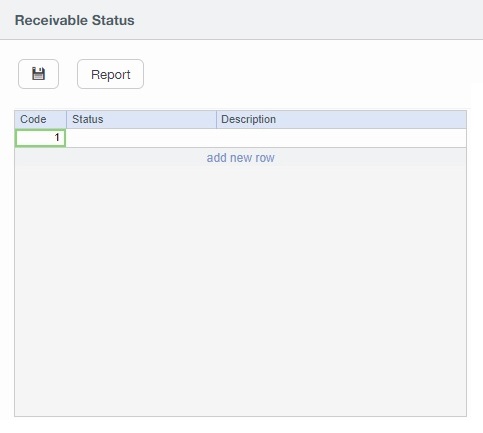
Task: Open the Report button
Action: point(110,74)
